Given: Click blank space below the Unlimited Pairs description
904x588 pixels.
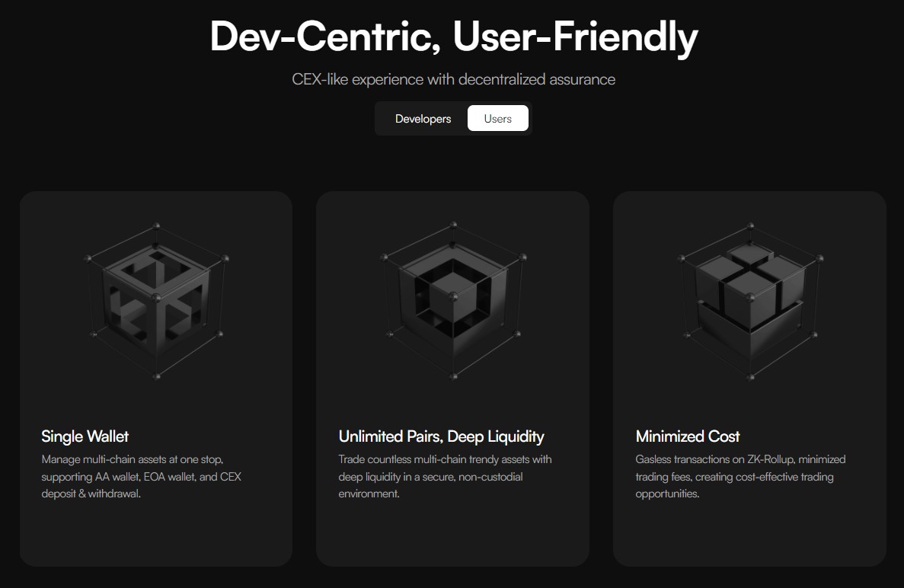Looking at the screenshot, I should 452,533.
